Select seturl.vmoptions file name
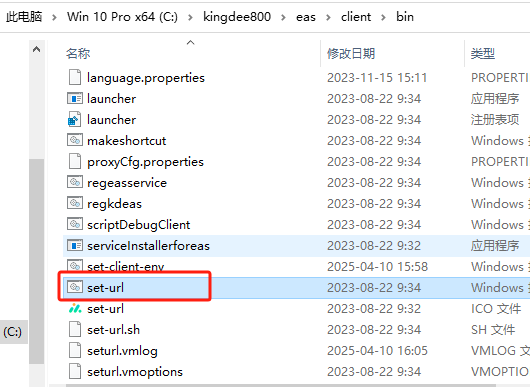Screen dimensions: 530x387 pyautogui.click(x=135, y=372)
